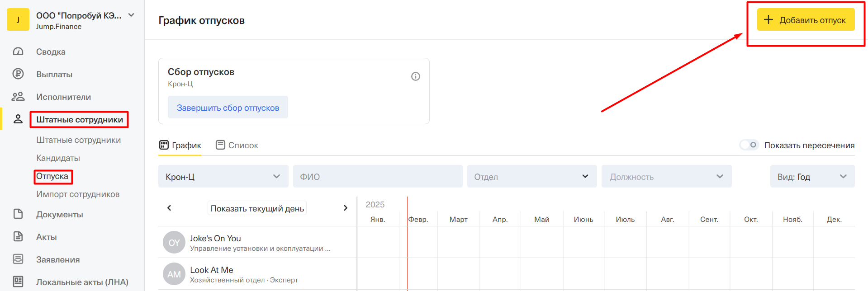Image resolution: width=868 pixels, height=291 pixels.
Task: Open Кандидаты in the sidebar submenu
Action: click(58, 158)
